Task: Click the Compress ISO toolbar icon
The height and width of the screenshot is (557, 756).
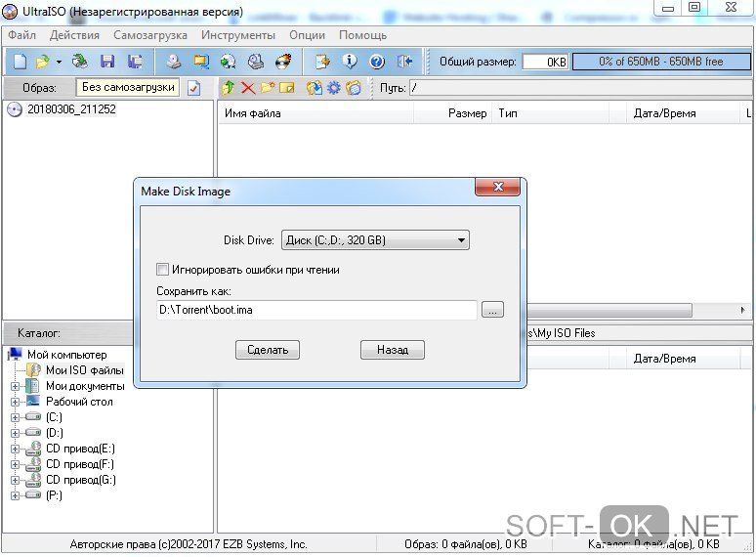Action: [200, 62]
